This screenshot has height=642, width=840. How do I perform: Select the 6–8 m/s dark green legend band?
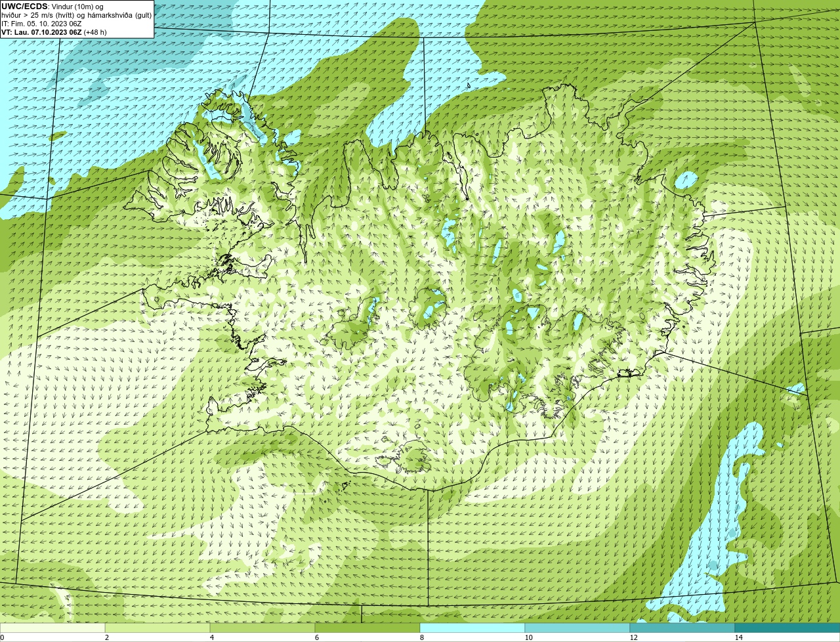tap(367, 628)
